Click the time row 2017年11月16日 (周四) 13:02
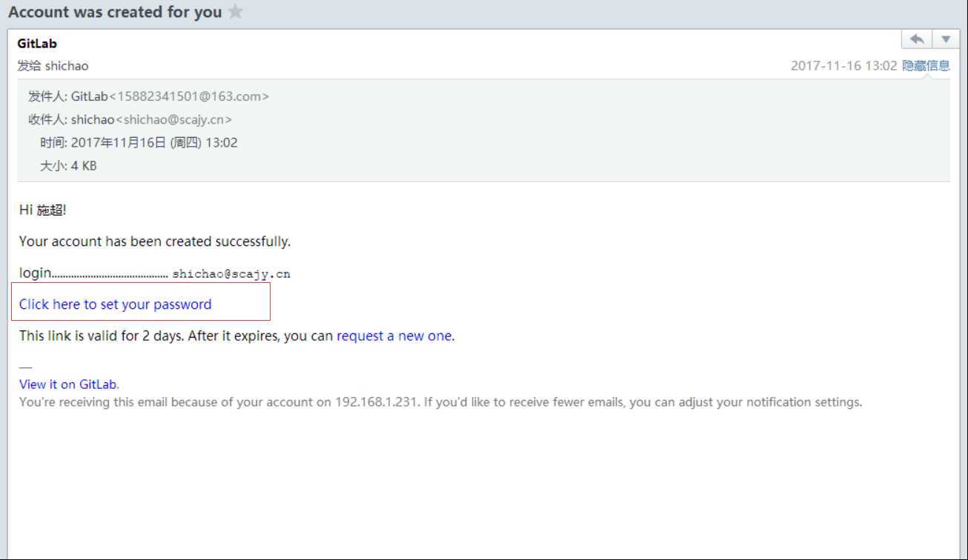The image size is (968, 560). tap(139, 143)
